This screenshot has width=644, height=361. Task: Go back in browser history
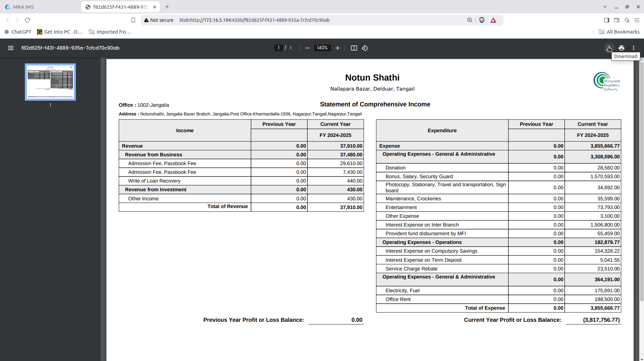coord(7,20)
